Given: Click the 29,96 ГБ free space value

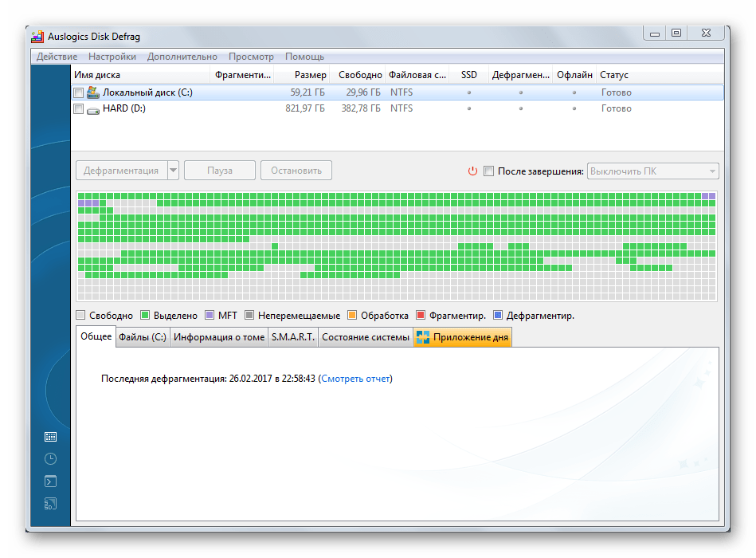Looking at the screenshot, I should tap(363, 92).
